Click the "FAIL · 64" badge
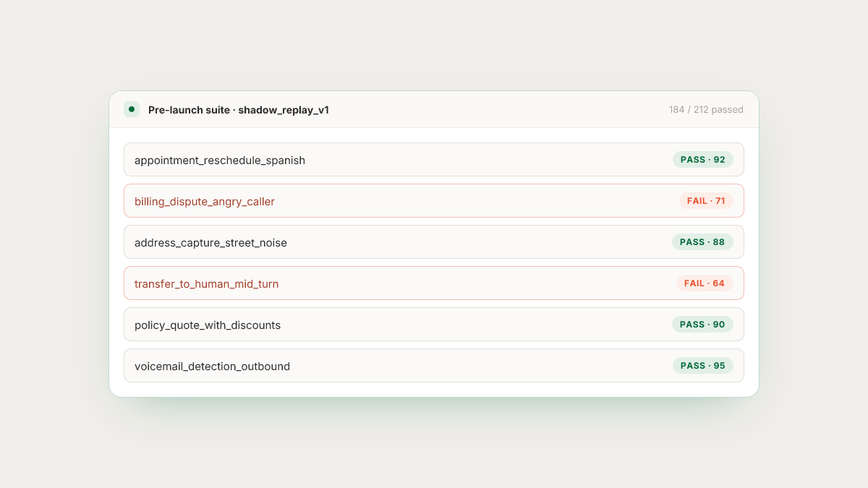The width and height of the screenshot is (868, 488). tap(705, 283)
